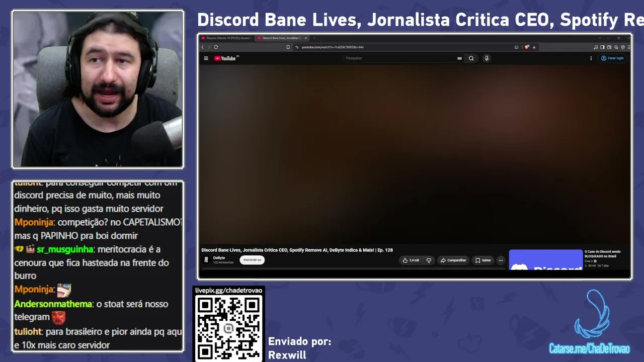Click the livepix QR code
This screenshot has width=644, height=362.
coord(229,329)
